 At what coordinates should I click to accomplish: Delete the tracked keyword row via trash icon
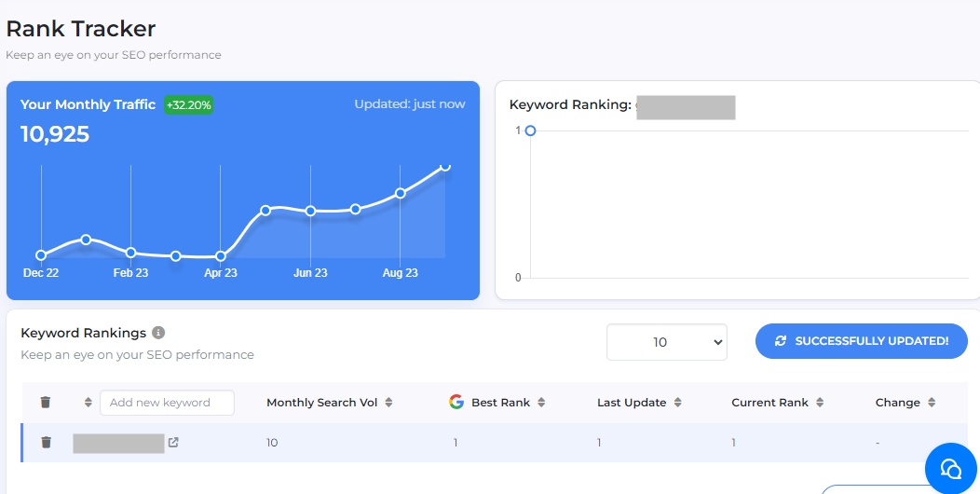[46, 442]
